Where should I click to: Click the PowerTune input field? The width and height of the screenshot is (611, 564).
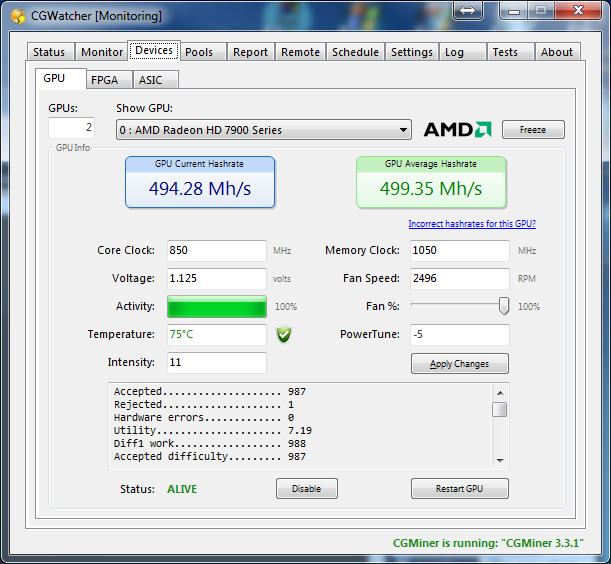coord(460,334)
